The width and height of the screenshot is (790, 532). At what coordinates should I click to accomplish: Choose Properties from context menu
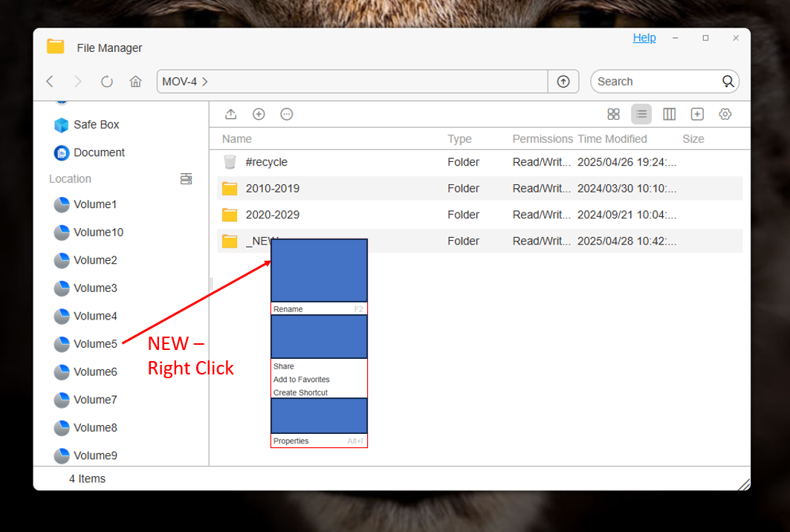click(319, 441)
